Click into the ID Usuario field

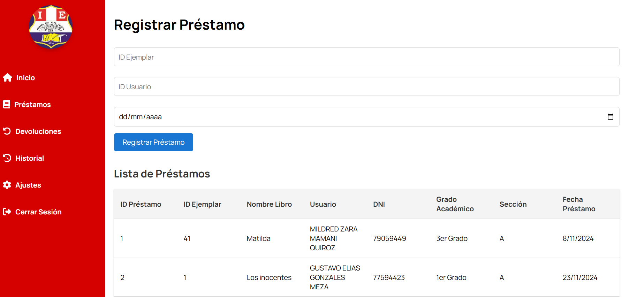tap(366, 87)
